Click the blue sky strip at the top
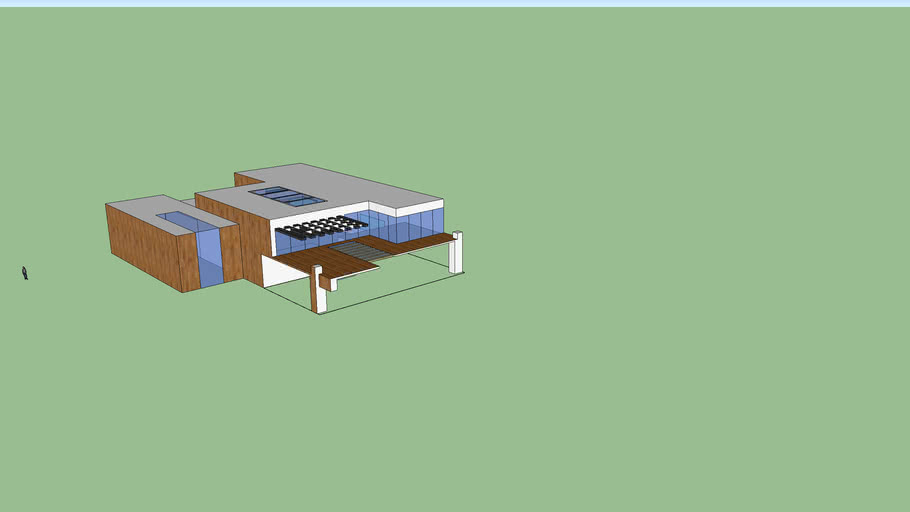This screenshot has height=512, width=910. pos(455,3)
